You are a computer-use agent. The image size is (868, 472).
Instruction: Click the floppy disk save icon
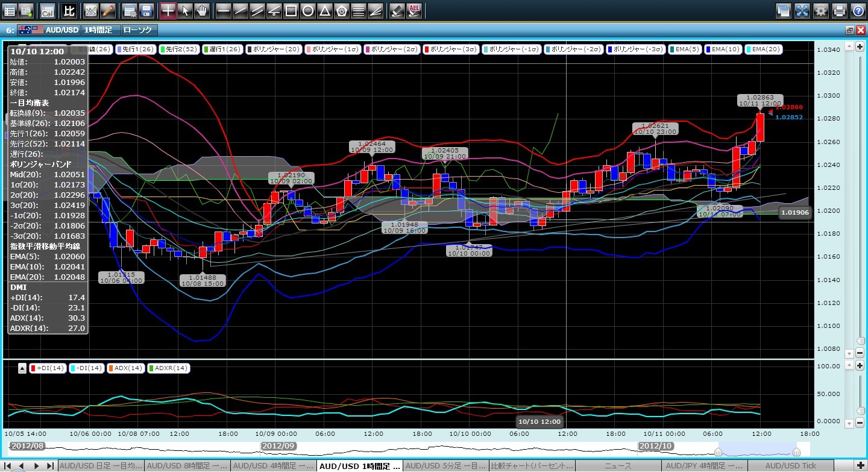coord(145,10)
